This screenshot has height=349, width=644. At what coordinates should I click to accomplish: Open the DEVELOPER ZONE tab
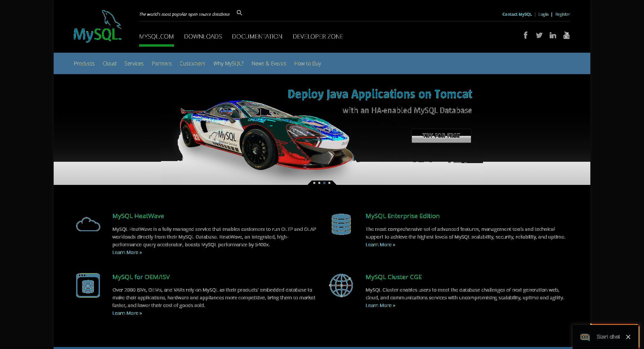318,36
